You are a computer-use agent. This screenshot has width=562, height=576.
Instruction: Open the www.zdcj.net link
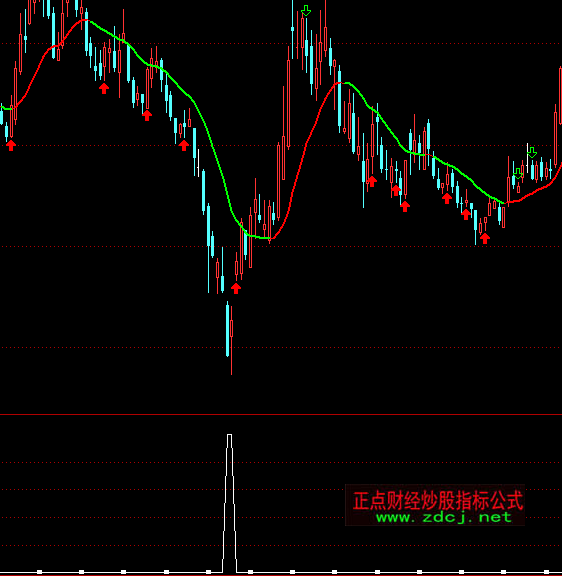click(x=444, y=517)
